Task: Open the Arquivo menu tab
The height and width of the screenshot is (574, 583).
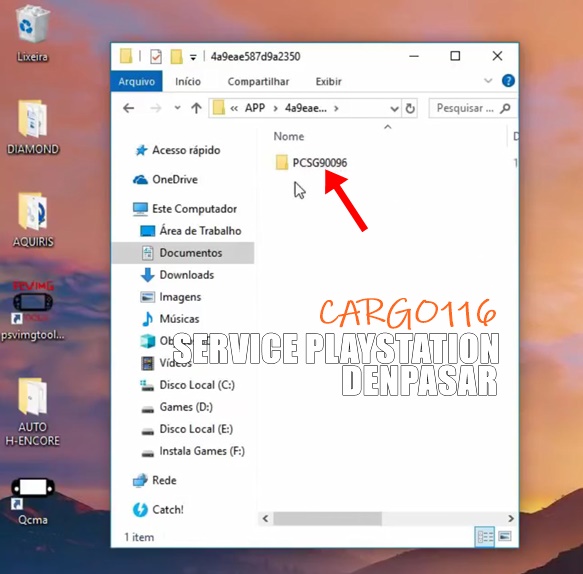Action: coord(136,81)
